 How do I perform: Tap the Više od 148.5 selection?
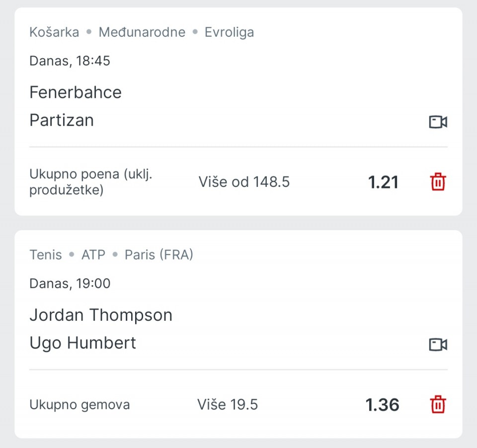pos(244,182)
